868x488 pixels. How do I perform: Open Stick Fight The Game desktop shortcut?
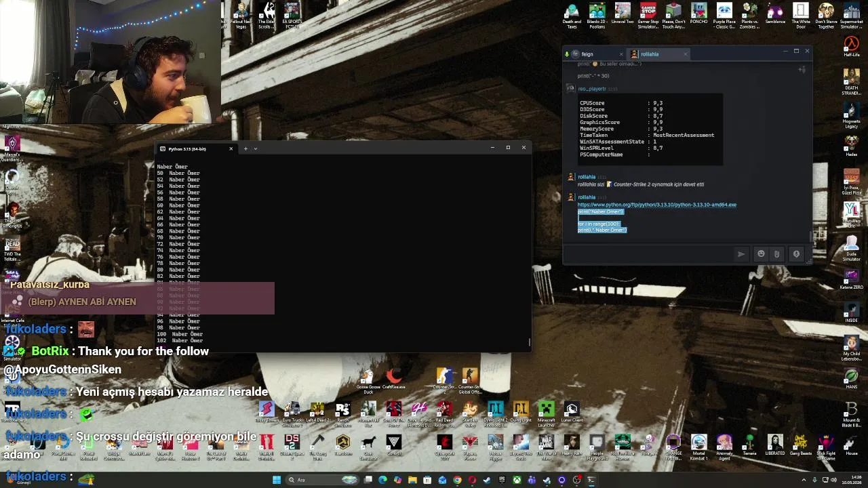tap(826, 447)
